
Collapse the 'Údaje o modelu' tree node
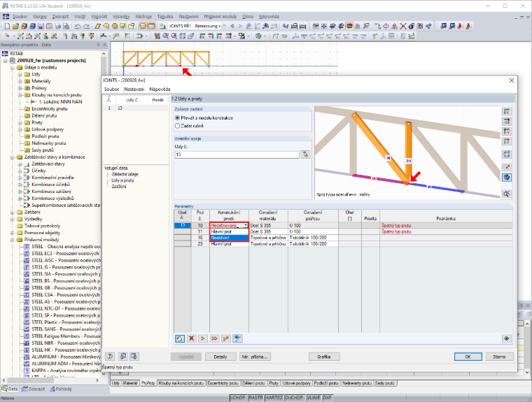(13, 67)
